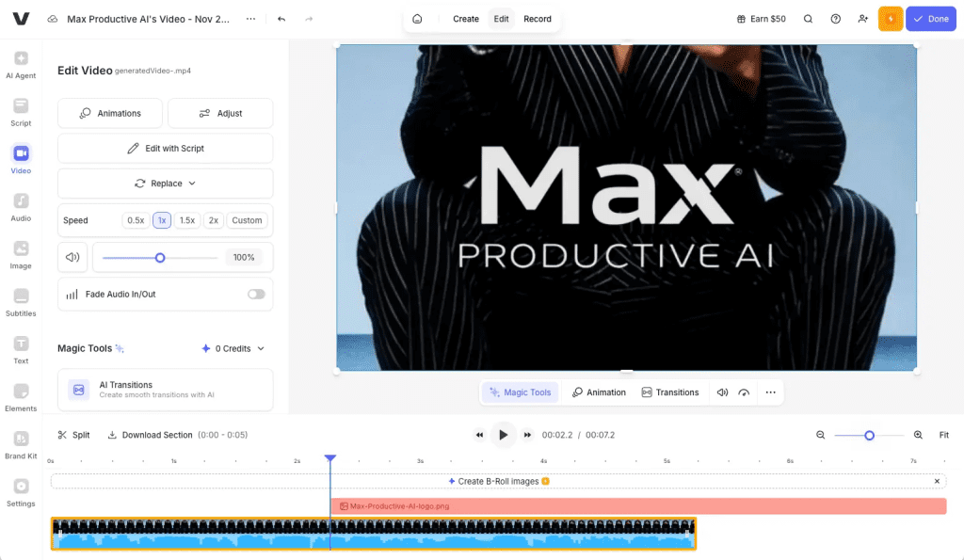Switch to the Create tab

[x=466, y=19]
